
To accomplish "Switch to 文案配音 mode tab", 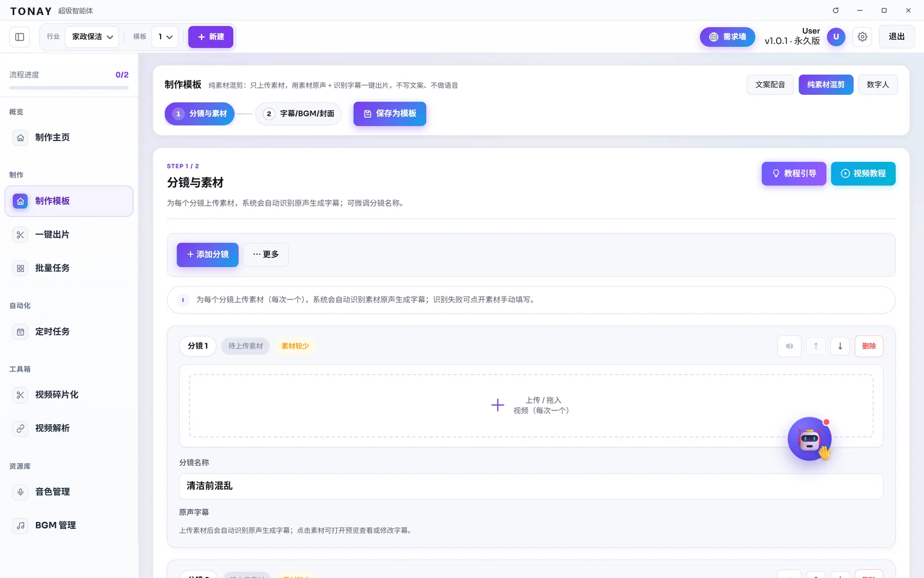I will pyautogui.click(x=770, y=85).
